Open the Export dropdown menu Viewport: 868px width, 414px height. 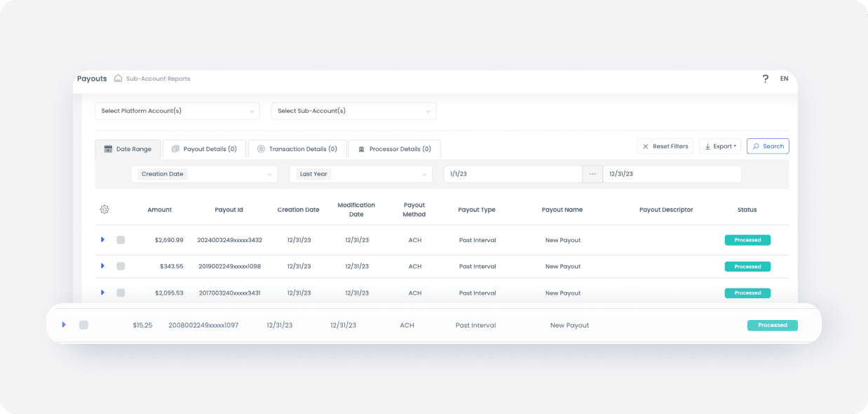point(720,146)
